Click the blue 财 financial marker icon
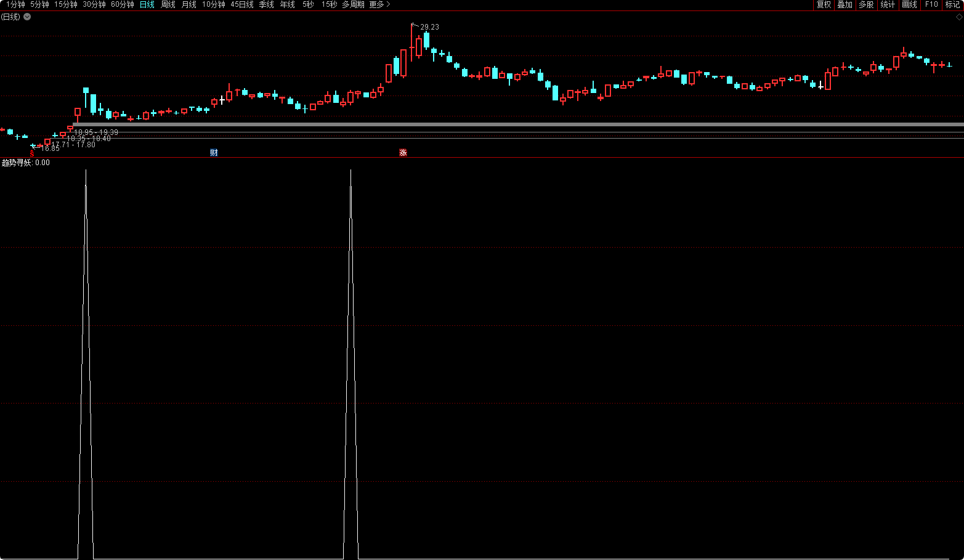 tap(214, 153)
